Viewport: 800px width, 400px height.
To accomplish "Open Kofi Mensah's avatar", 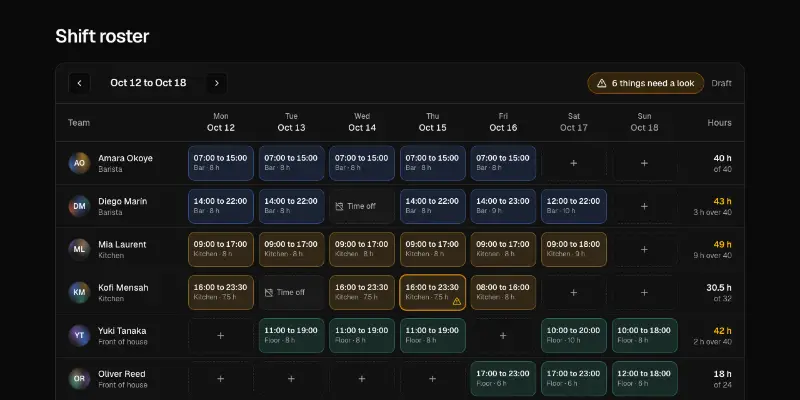I will point(79,292).
